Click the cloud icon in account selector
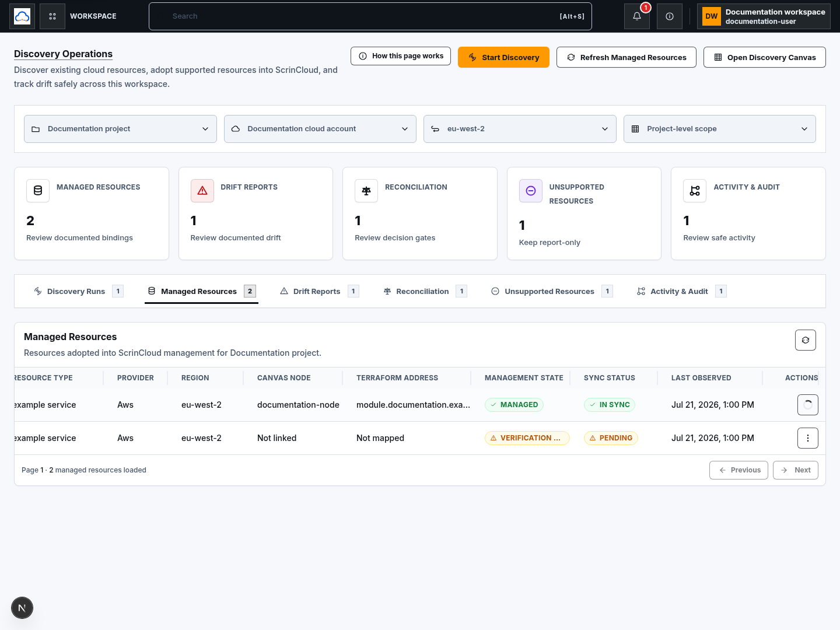 [236, 129]
